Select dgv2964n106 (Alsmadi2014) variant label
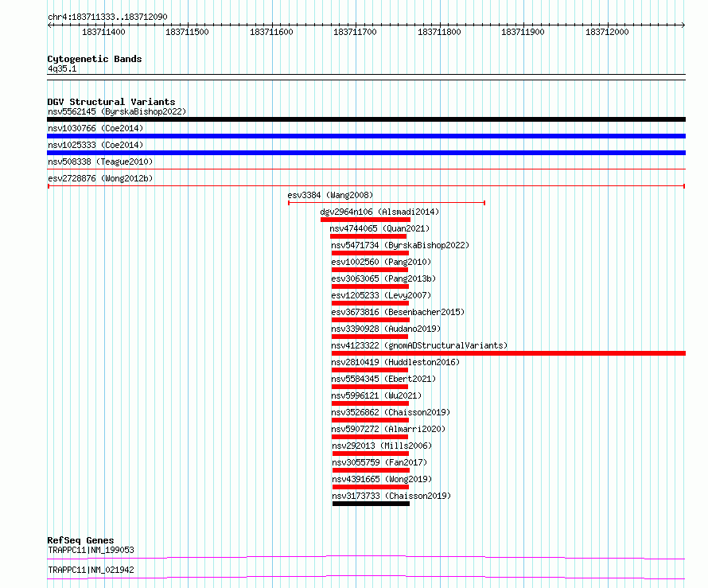Viewport: 708px width, 588px height. tap(379, 212)
